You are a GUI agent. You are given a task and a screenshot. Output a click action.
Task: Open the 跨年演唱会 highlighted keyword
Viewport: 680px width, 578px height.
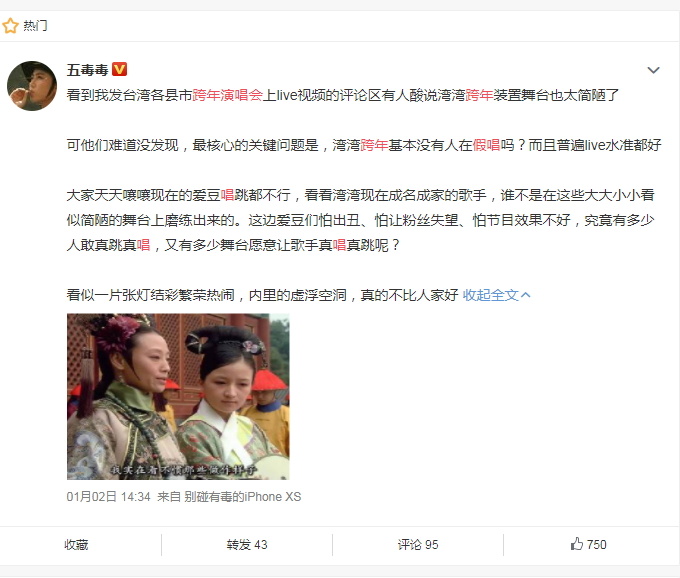click(x=228, y=95)
